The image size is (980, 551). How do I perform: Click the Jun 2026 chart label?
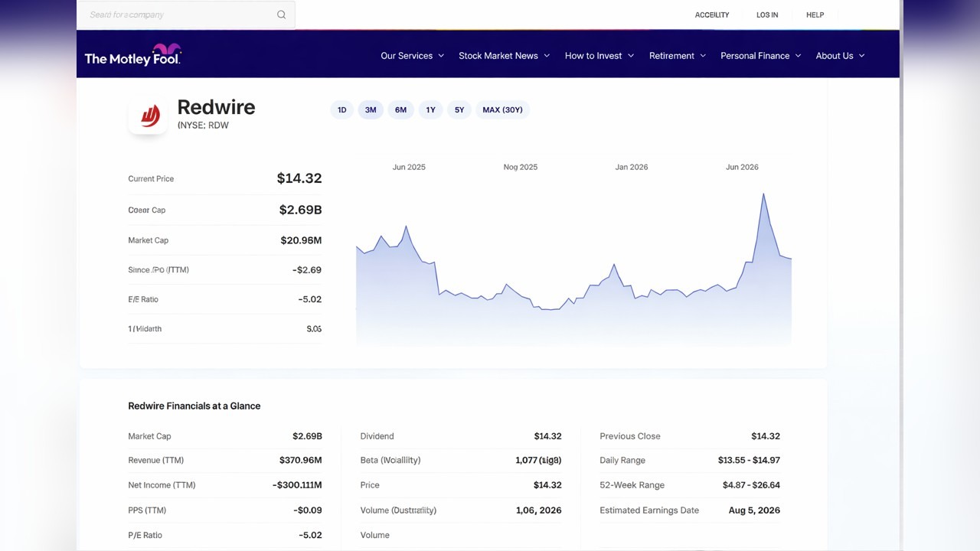pyautogui.click(x=742, y=167)
